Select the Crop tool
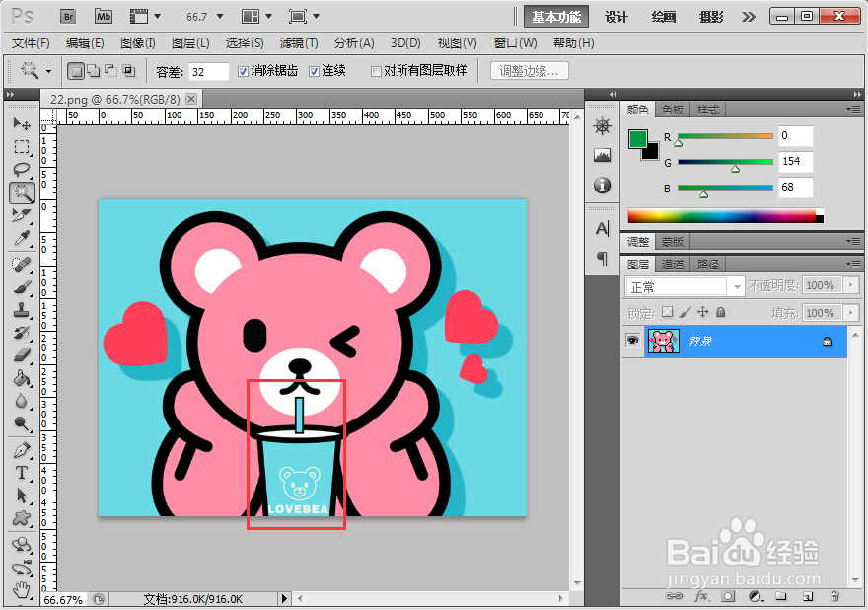The height and width of the screenshot is (610, 868). point(22,215)
